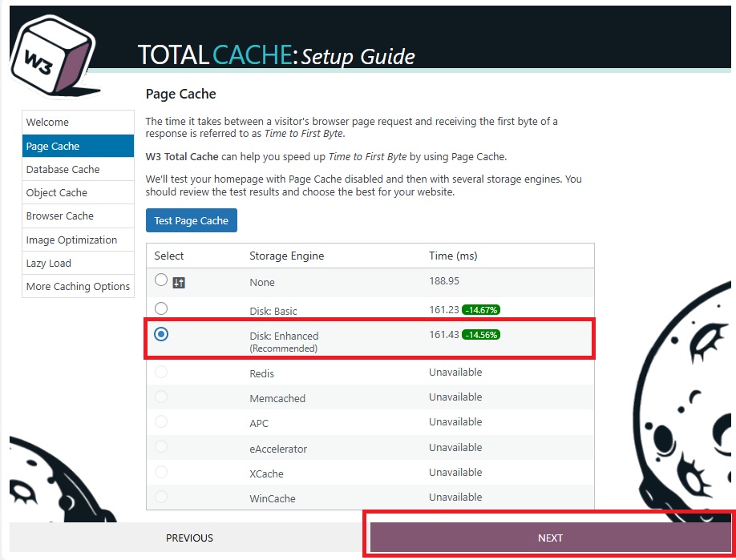This screenshot has width=736, height=560.
Task: Click the disabled Redis radio button
Action: pos(161,372)
